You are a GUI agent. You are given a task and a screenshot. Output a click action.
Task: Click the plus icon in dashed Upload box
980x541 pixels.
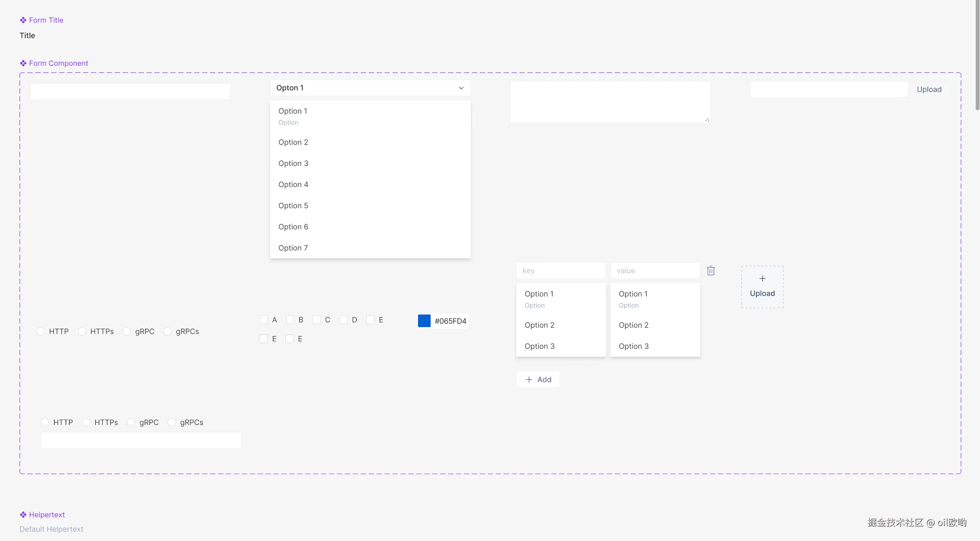[762, 278]
